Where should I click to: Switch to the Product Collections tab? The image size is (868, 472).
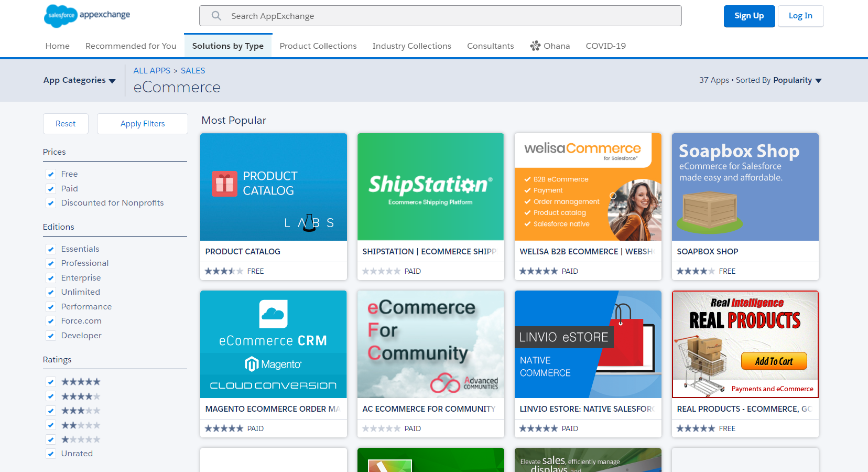pos(318,46)
